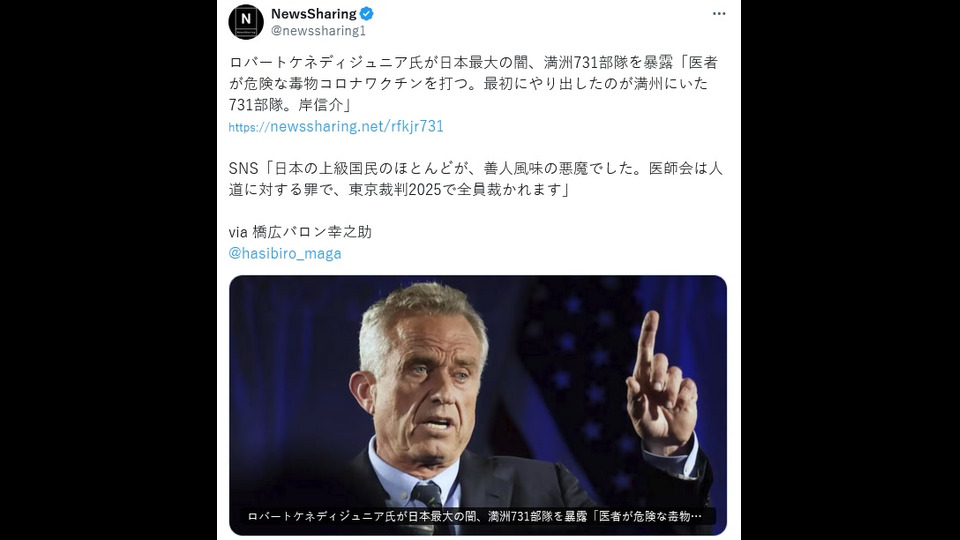Image resolution: width=960 pixels, height=540 pixels.
Task: Open the NewsSharing profile avatar
Action: [246, 22]
